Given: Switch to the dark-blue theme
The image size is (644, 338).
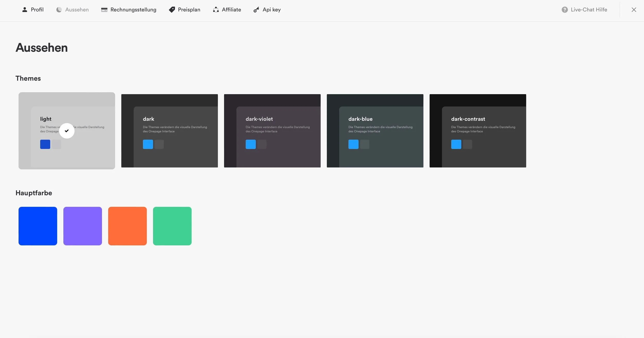Looking at the screenshot, I should 375,131.
